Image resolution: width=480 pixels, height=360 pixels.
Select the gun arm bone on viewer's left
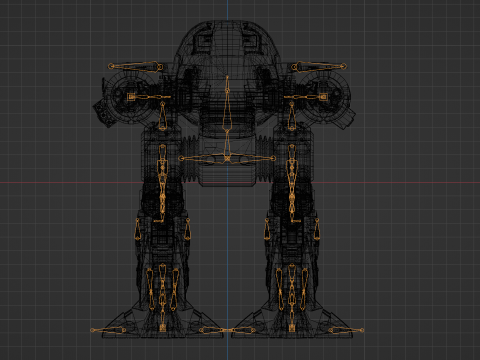(149, 97)
